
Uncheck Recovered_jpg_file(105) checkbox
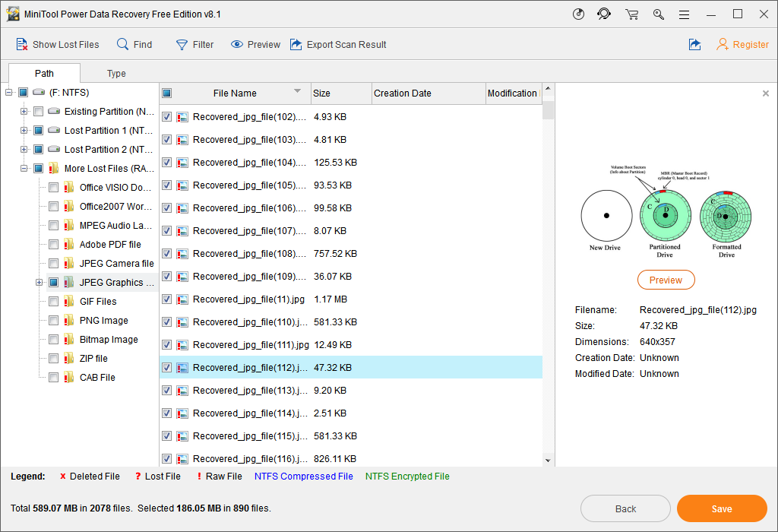pyautogui.click(x=166, y=185)
